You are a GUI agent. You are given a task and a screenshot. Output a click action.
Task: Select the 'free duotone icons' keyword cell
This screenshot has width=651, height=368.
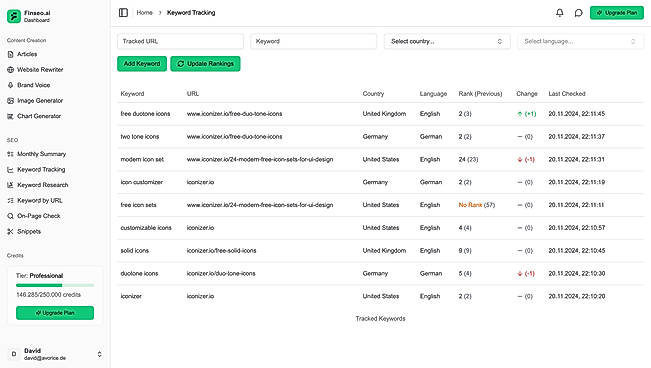click(145, 114)
